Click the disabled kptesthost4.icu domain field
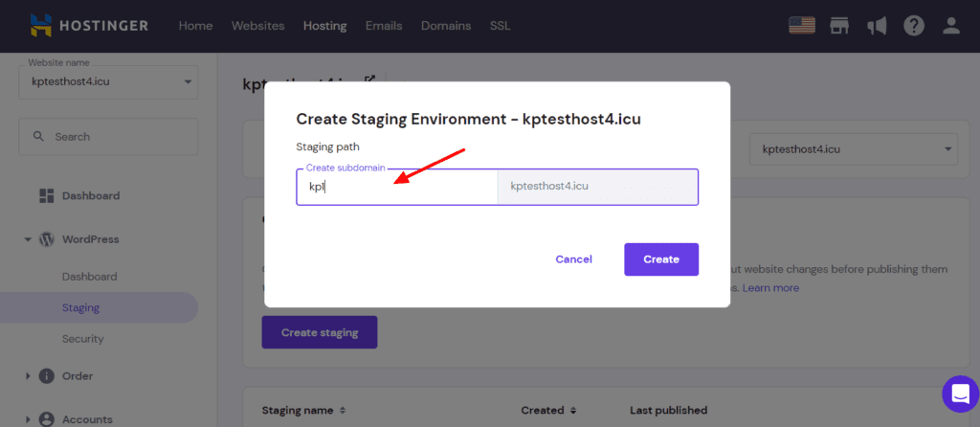 coord(597,187)
